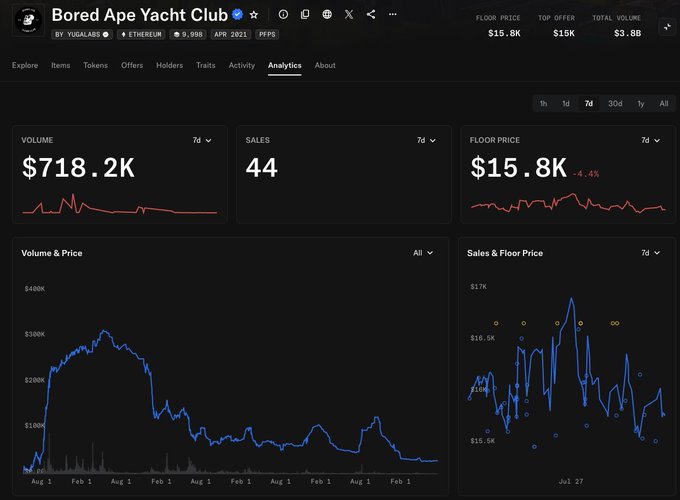680x500 pixels.
Task: Click the Volume & Price line chart peak
Action: [104, 331]
